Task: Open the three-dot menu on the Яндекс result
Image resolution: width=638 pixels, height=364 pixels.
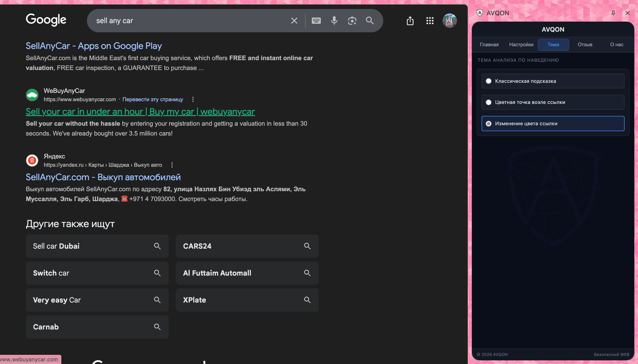Action: [172, 165]
